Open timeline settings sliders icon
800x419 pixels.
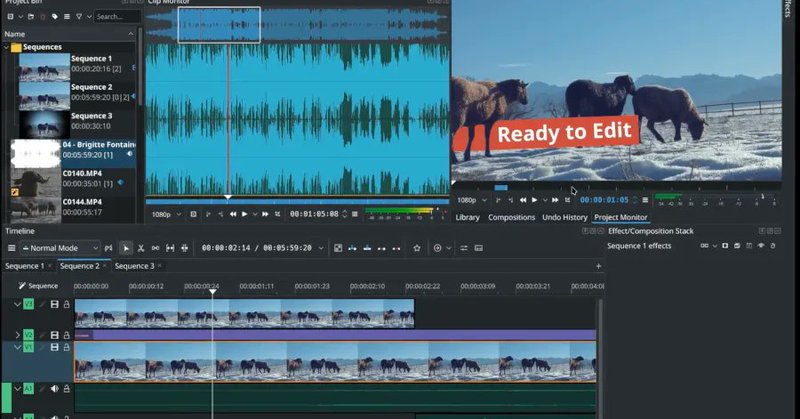(x=464, y=248)
